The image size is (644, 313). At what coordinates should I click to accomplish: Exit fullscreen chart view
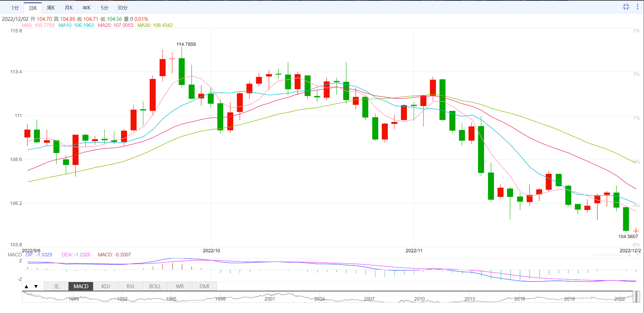click(626, 7)
